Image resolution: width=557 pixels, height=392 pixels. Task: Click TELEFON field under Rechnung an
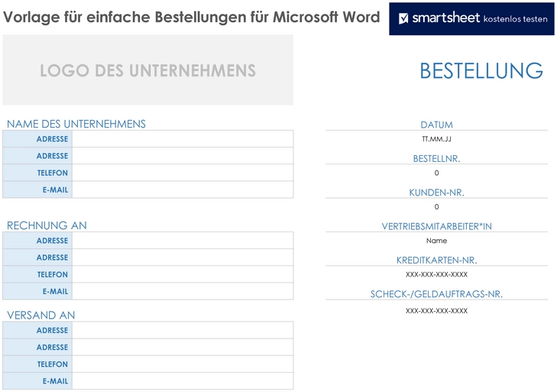pyautogui.click(x=183, y=274)
